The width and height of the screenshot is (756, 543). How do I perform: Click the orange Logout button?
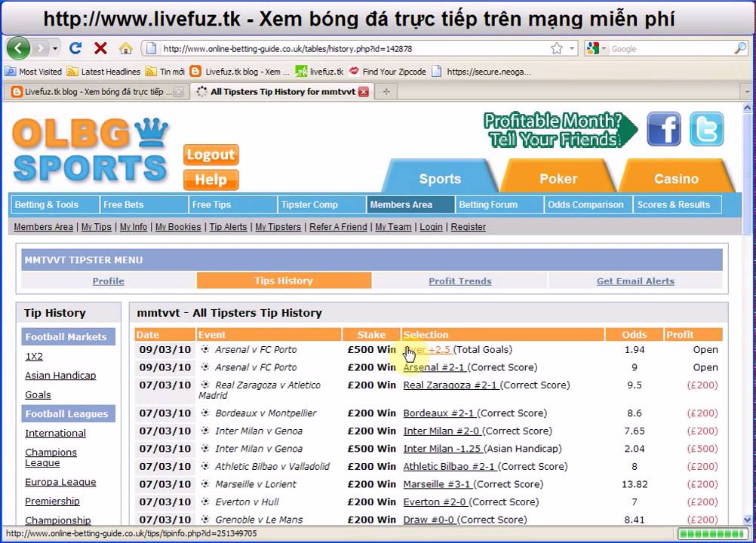211,155
